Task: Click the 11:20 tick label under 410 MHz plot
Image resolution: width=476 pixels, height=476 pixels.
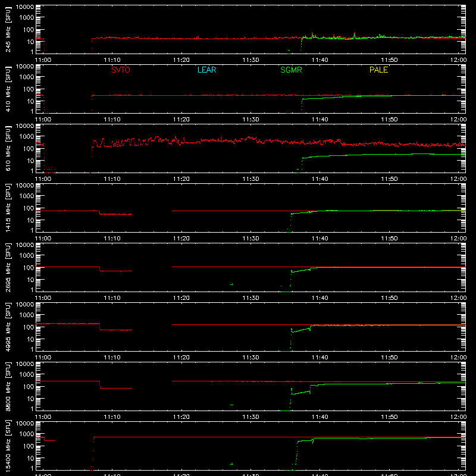Action: tap(181, 120)
